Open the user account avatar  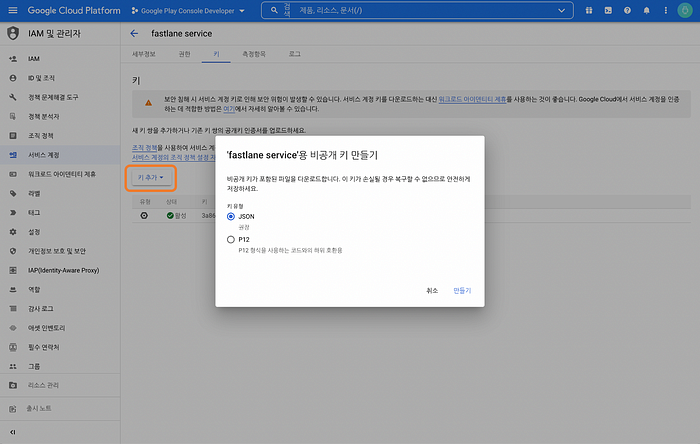click(685, 10)
